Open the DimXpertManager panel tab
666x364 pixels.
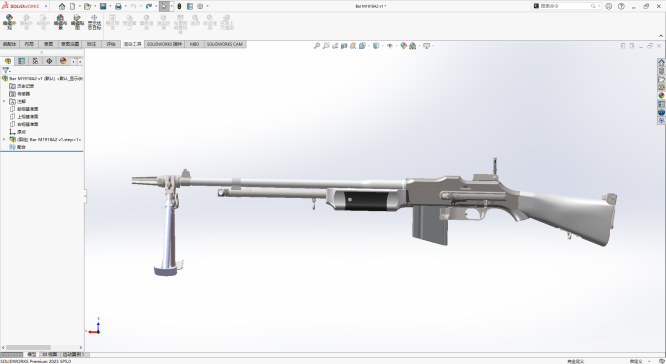49,61
